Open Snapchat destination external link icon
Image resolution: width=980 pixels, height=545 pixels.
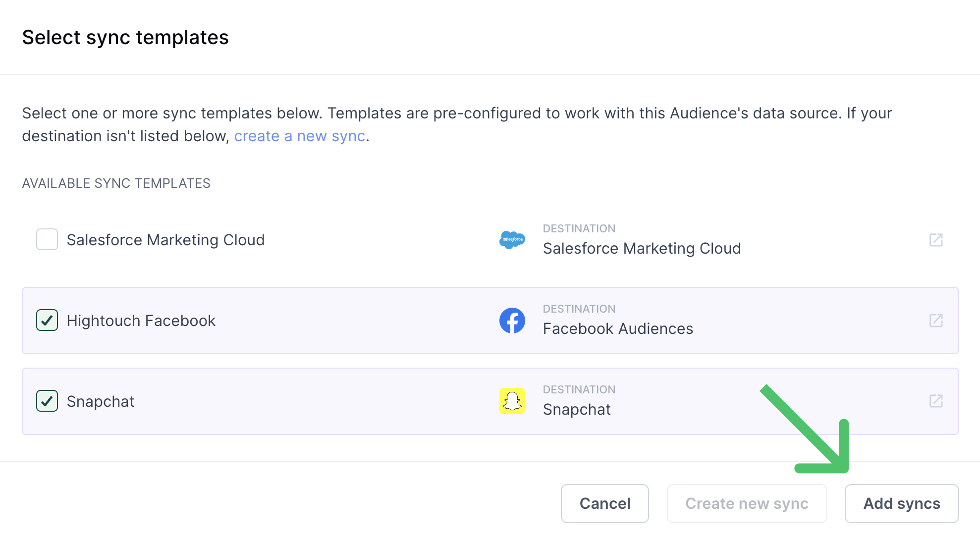click(936, 401)
